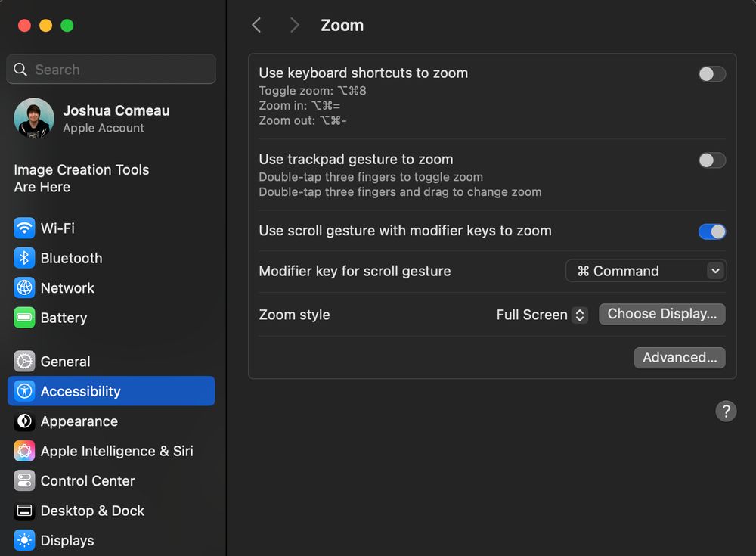Click the Bluetooth icon in sidebar

point(24,258)
